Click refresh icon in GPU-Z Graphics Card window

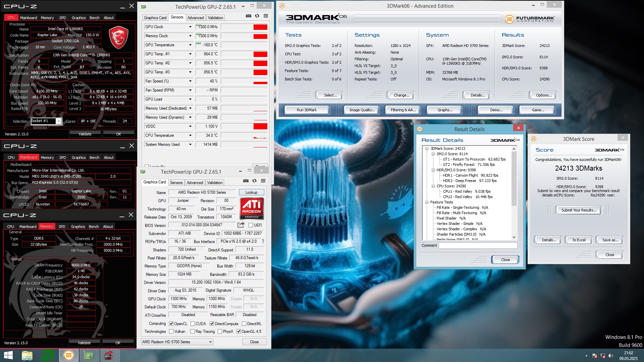point(254,181)
